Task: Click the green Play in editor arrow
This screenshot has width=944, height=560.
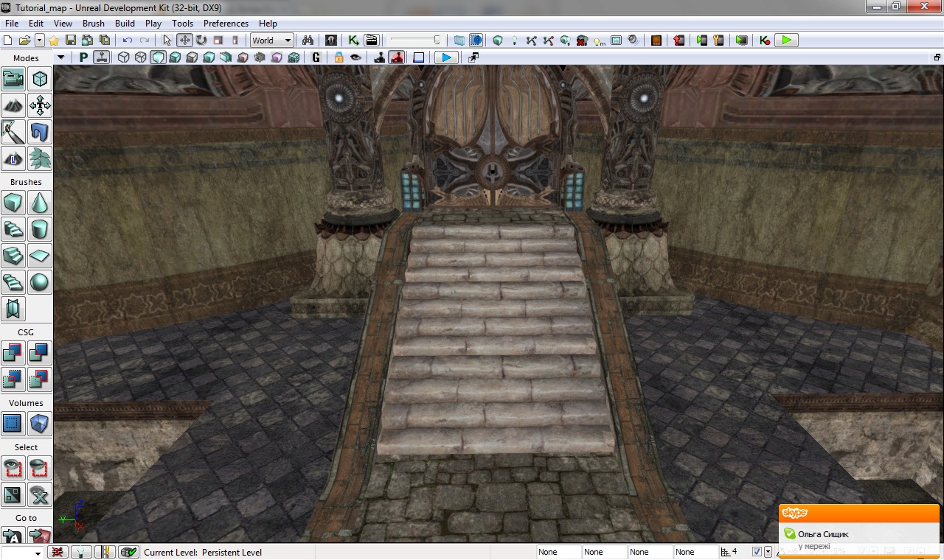Action: 786,41
